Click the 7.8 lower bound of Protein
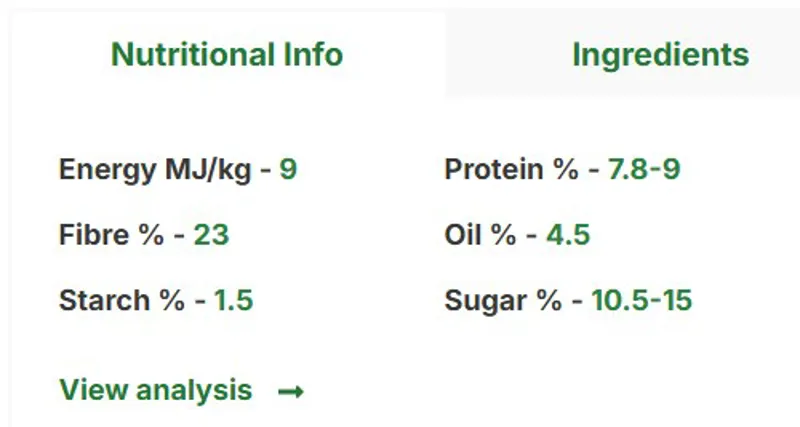The height and width of the screenshot is (427, 800). pos(628,170)
